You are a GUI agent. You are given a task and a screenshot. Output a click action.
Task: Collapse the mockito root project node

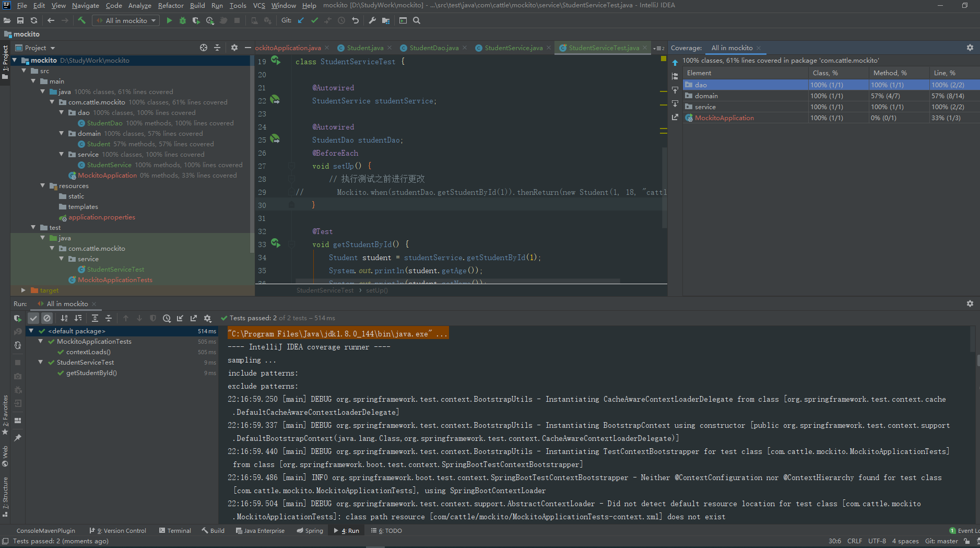pyautogui.click(x=15, y=61)
